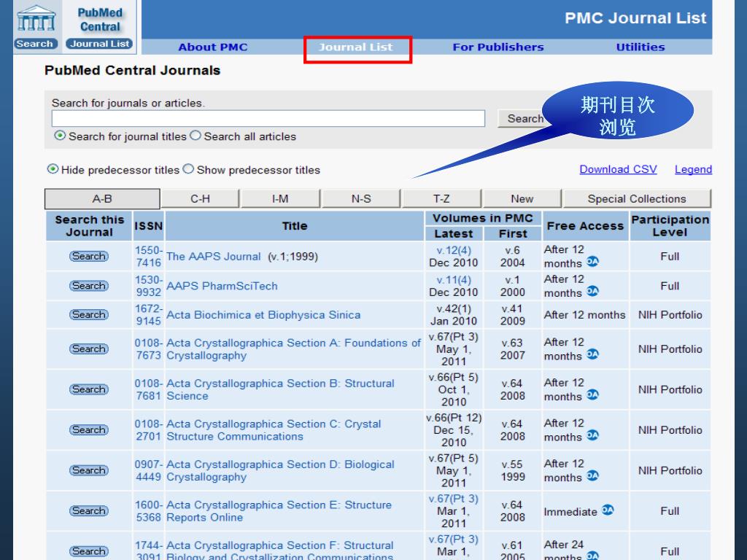
Task: Click Search button for Acta Biochimica et Biophysica Sinica
Action: [x=89, y=315]
